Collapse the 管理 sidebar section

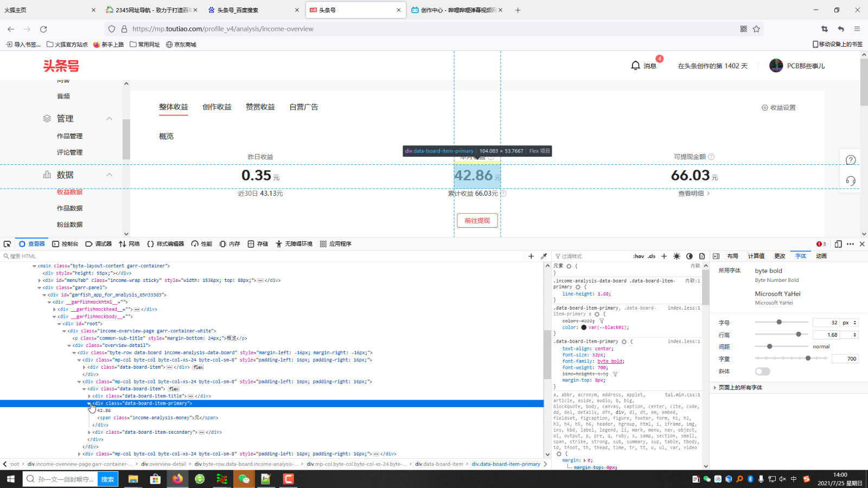(109, 118)
